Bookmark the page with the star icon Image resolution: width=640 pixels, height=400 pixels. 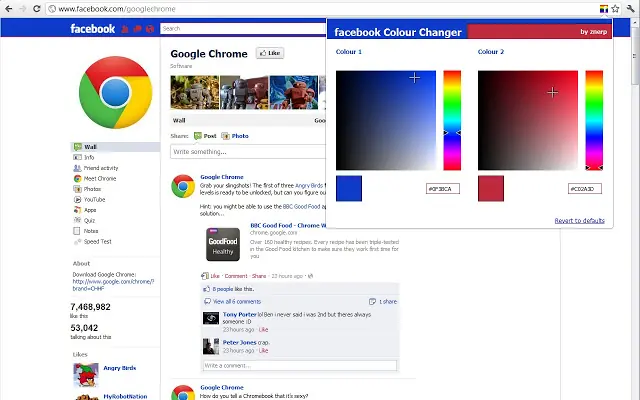[616, 9]
